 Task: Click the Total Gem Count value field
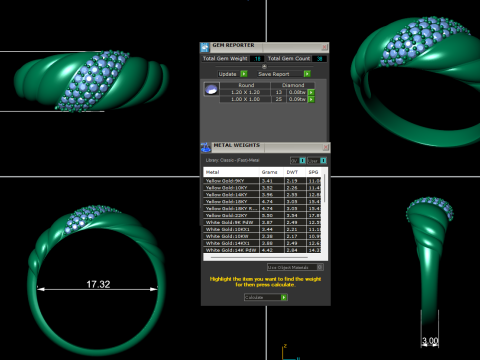[x=319, y=59]
